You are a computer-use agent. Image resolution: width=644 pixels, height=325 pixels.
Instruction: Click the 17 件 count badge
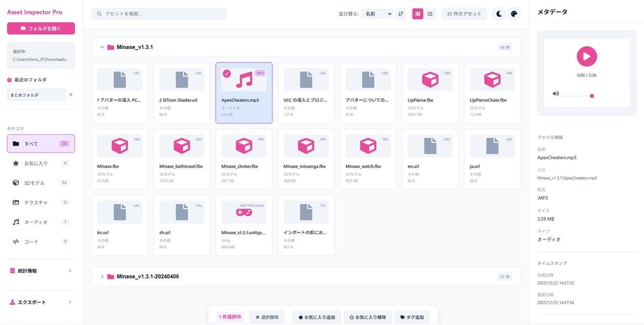[x=504, y=277]
